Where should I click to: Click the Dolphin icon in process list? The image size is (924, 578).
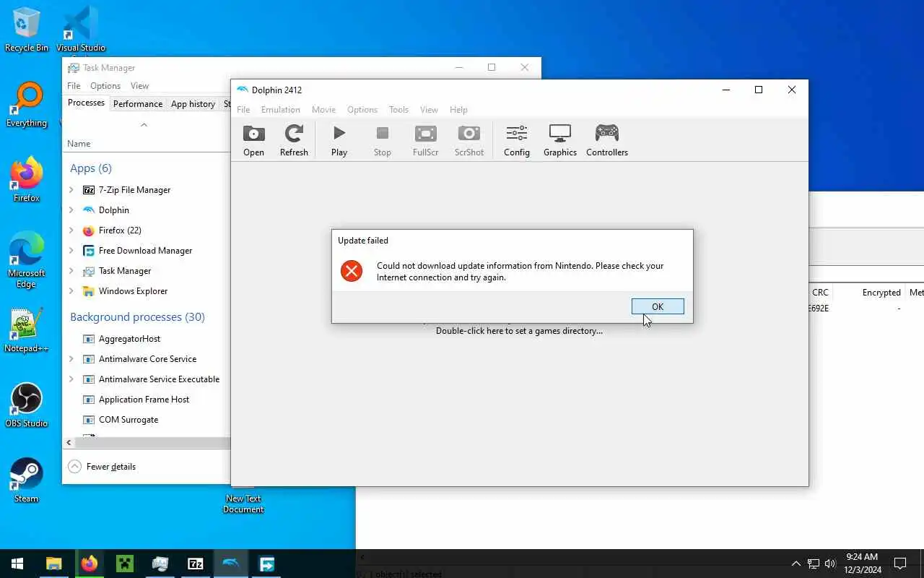coord(88,210)
